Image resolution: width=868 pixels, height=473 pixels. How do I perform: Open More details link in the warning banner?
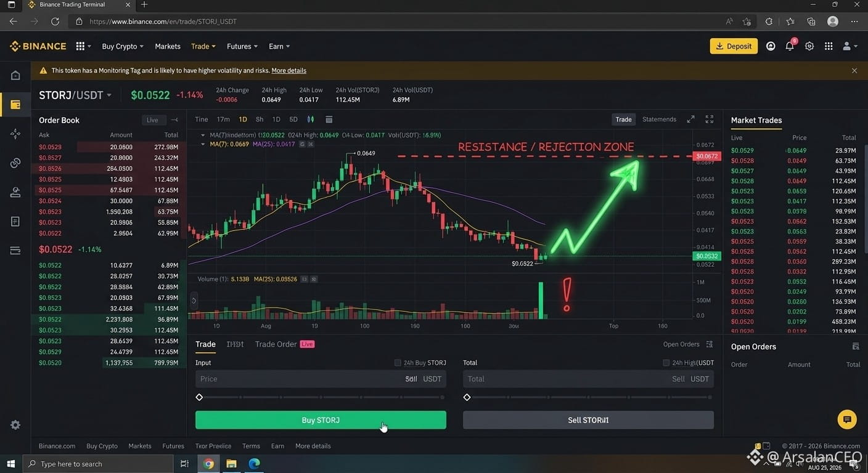[289, 71]
